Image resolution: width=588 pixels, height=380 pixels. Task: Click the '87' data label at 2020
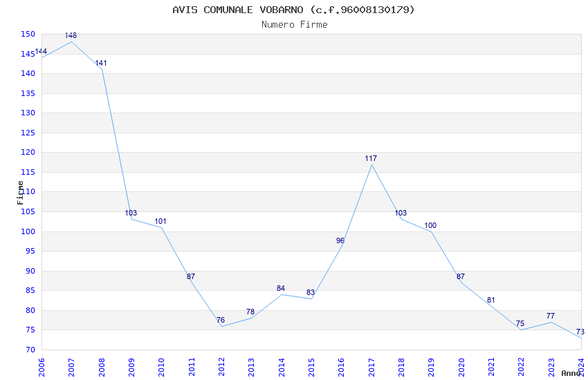coord(461,276)
